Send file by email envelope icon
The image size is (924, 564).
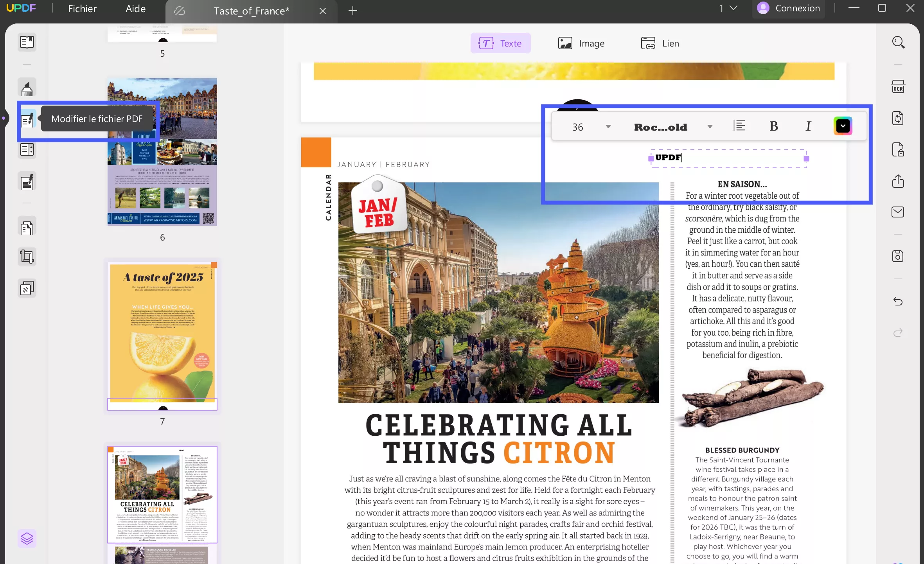tap(898, 212)
